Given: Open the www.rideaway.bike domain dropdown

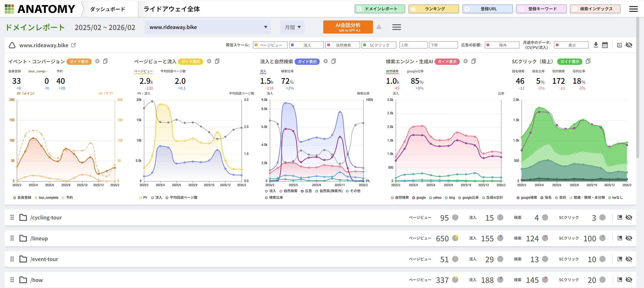Looking at the screenshot, I should point(207,27).
